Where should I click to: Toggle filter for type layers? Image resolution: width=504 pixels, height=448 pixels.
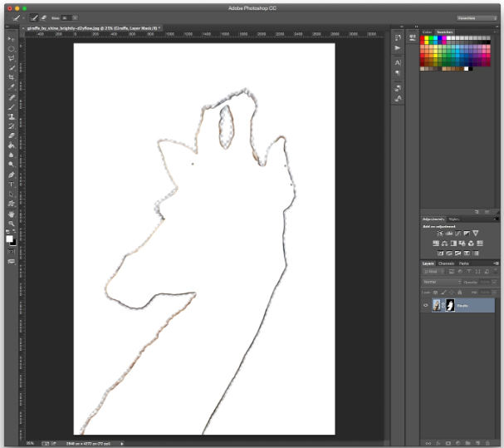pyautogui.click(x=469, y=272)
